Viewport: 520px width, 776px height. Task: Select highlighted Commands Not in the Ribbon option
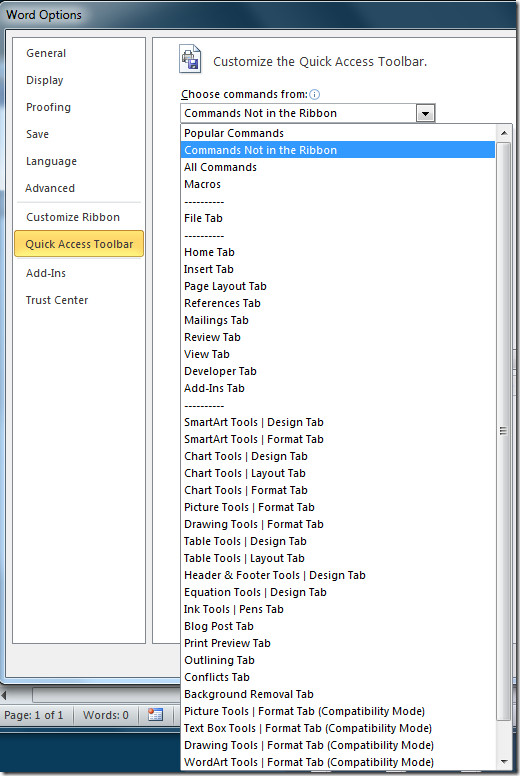tap(338, 150)
